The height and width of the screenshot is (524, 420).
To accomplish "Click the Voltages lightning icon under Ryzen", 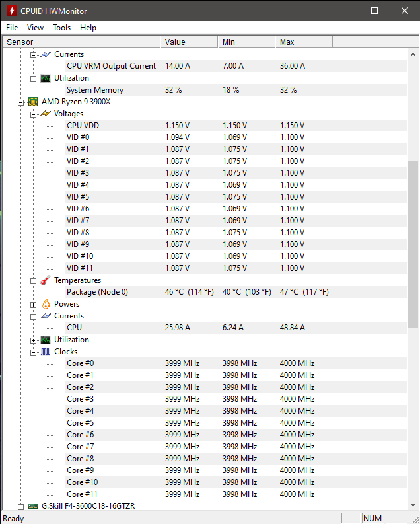I will [x=46, y=114].
